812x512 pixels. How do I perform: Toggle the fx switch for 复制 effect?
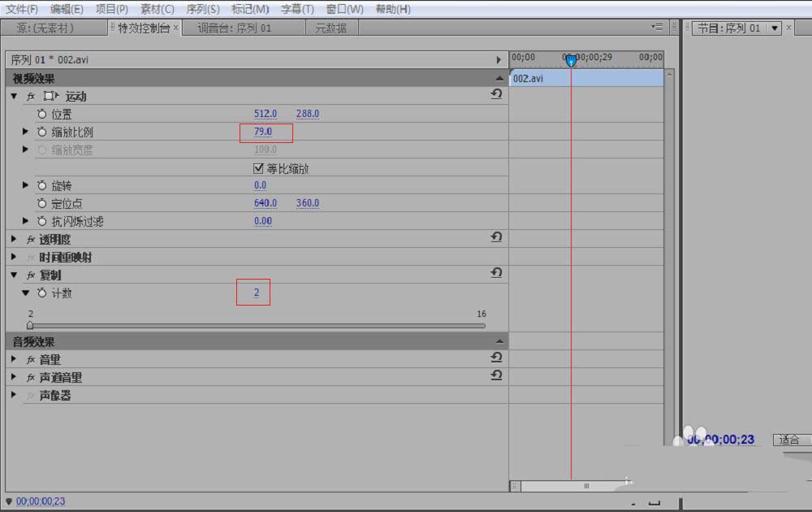coord(31,276)
